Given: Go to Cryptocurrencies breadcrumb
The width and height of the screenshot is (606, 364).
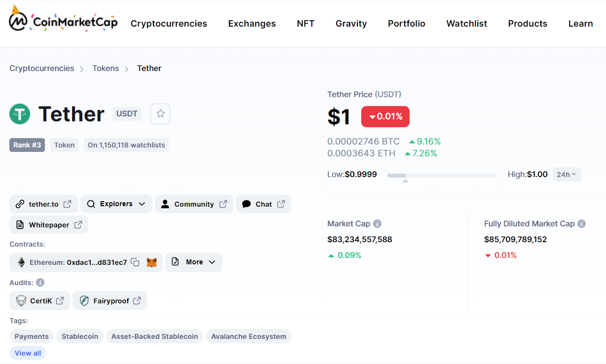Looking at the screenshot, I should click(x=42, y=68).
